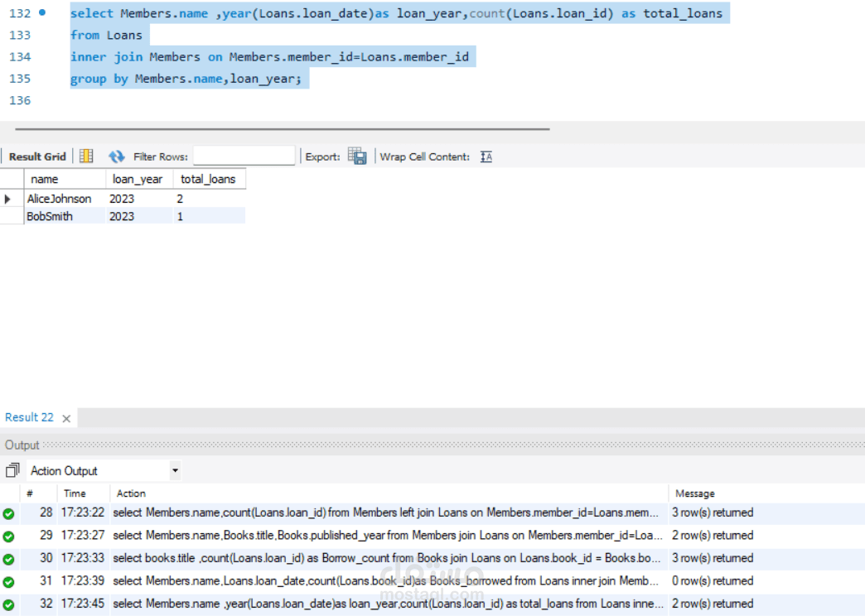The height and width of the screenshot is (616, 865).
Task: Click success icon of action row 32
Action: point(8,604)
